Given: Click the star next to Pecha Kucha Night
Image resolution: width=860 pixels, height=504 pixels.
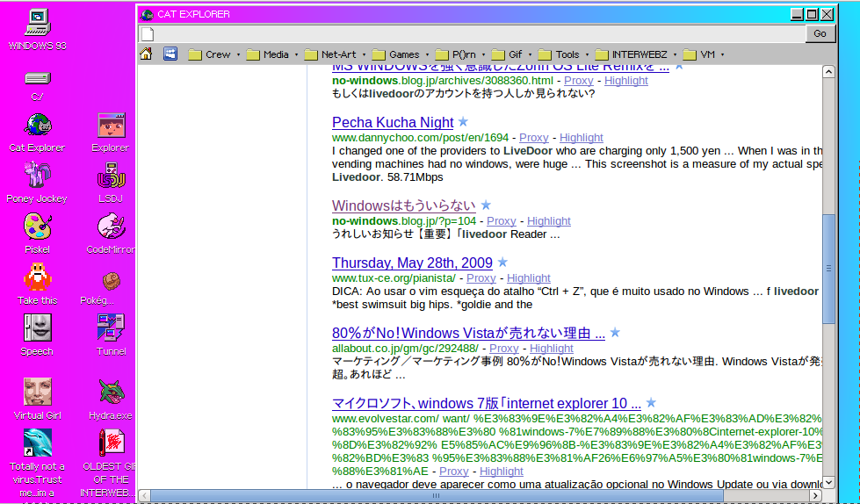Looking at the screenshot, I should pos(463,121).
